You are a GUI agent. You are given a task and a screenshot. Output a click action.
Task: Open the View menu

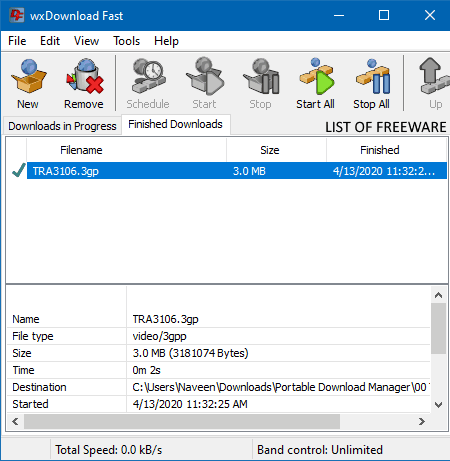[86, 41]
